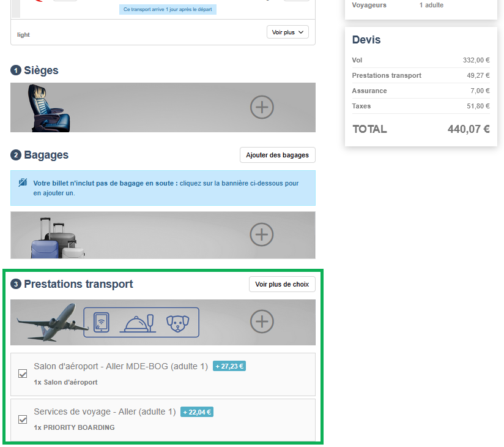Click the crossed-out baggage icon in the blue notice
This screenshot has width=504, height=447.
coord(23,183)
